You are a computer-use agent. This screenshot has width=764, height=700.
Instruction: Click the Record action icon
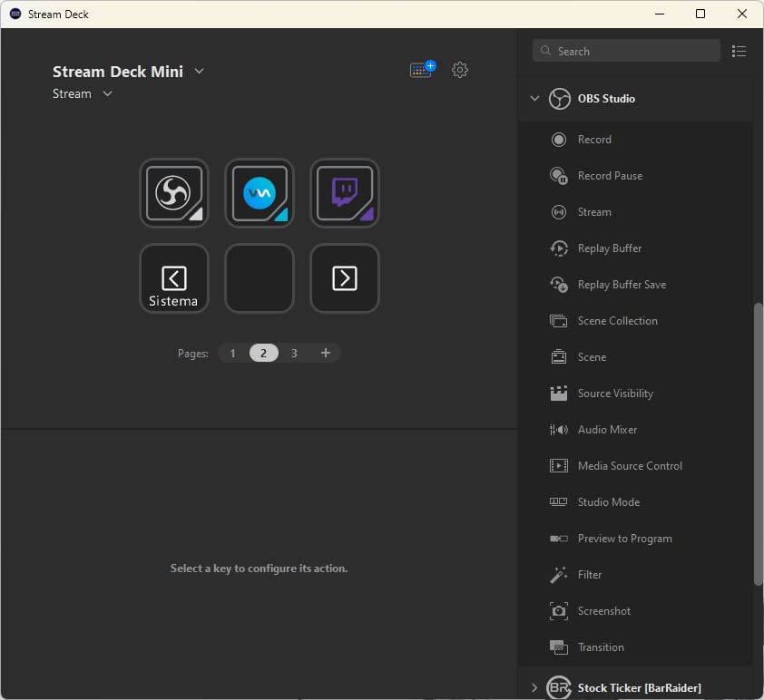pos(558,140)
